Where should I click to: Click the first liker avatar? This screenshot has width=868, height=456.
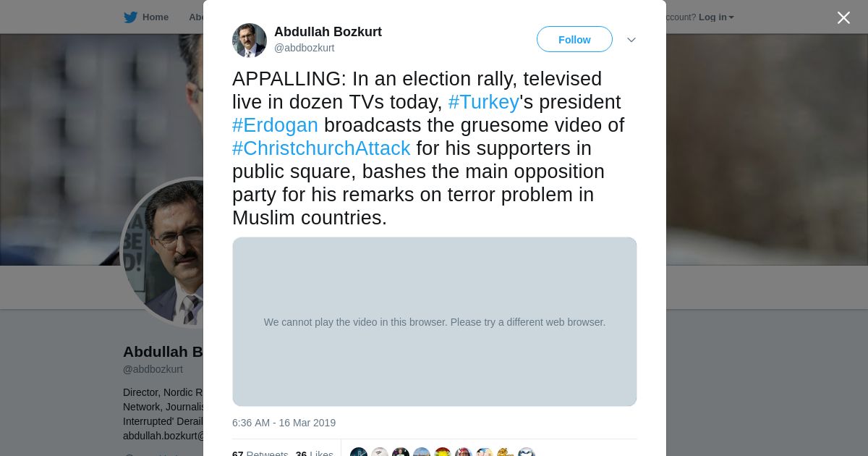pyautogui.click(x=359, y=453)
